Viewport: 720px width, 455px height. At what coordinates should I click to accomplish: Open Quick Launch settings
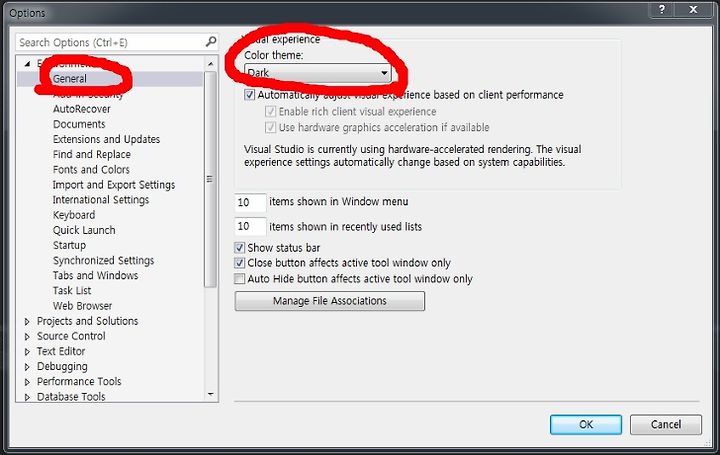click(84, 230)
